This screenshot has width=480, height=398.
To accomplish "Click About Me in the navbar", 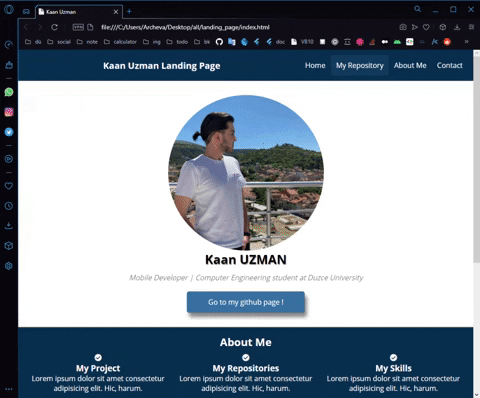I will tap(410, 65).
